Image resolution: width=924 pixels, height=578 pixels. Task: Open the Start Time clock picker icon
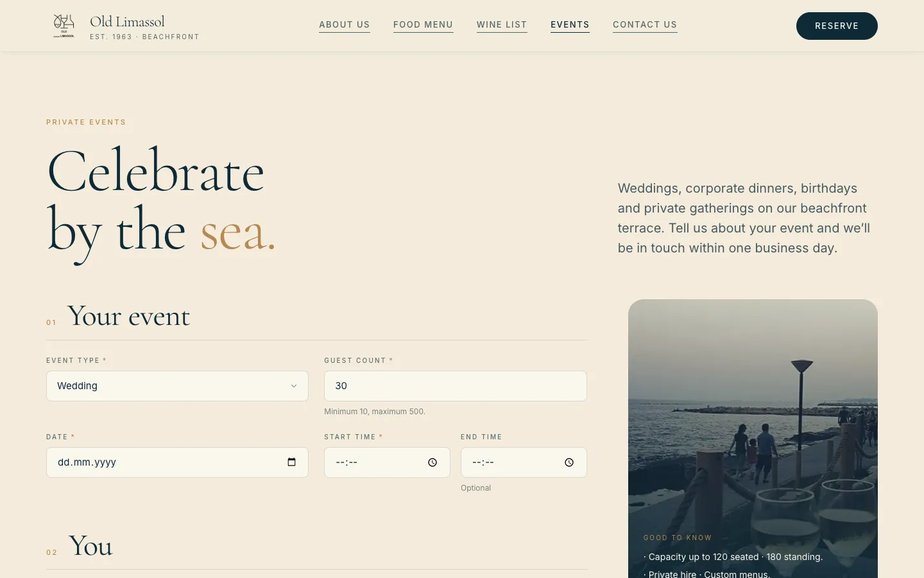pos(432,462)
